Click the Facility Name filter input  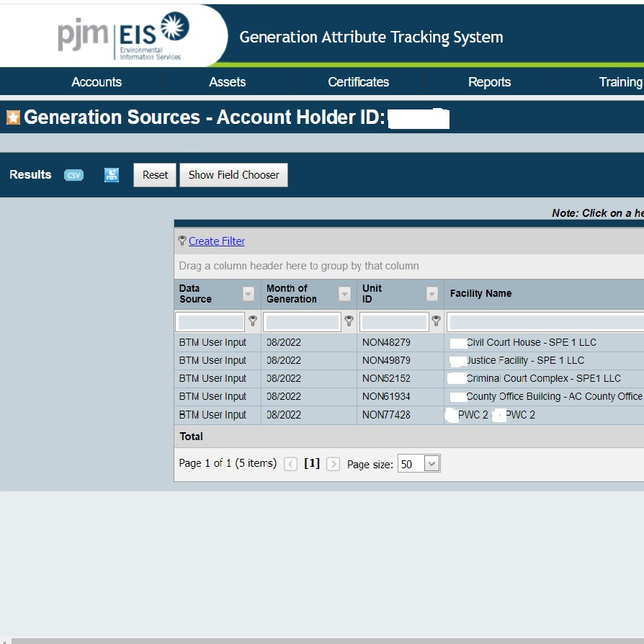pyautogui.click(x=545, y=322)
